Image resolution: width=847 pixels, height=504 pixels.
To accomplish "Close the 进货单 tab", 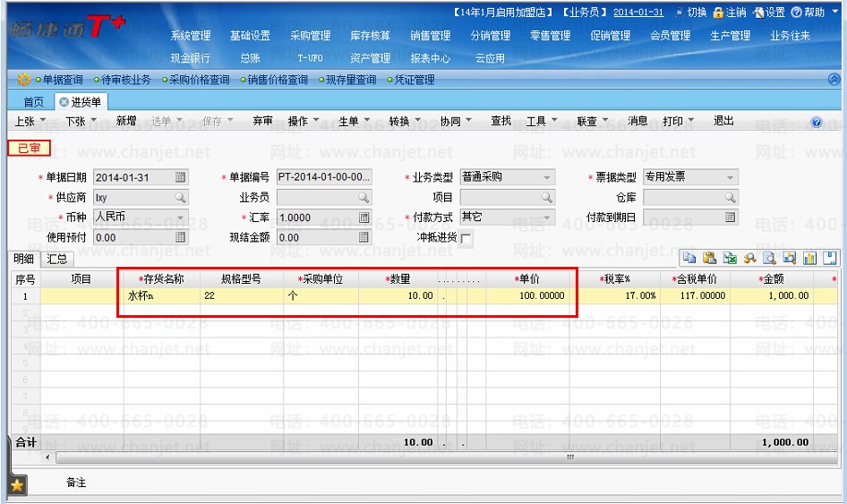I will (64, 102).
